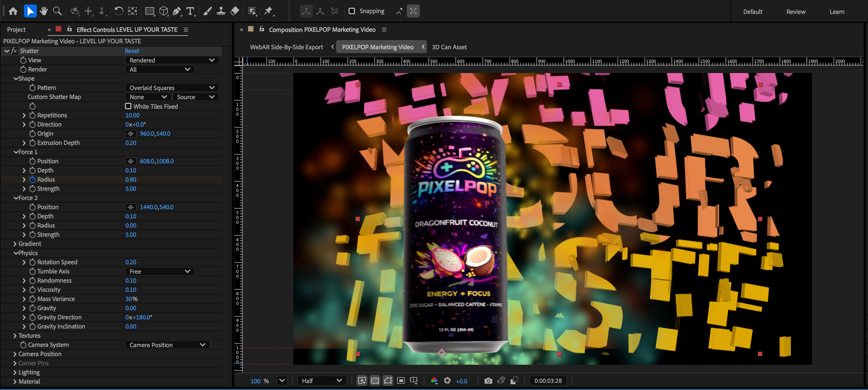Screen dimensions: 868x390
Task: Click the Origin value 960.0,540.0
Action: pyautogui.click(x=155, y=134)
